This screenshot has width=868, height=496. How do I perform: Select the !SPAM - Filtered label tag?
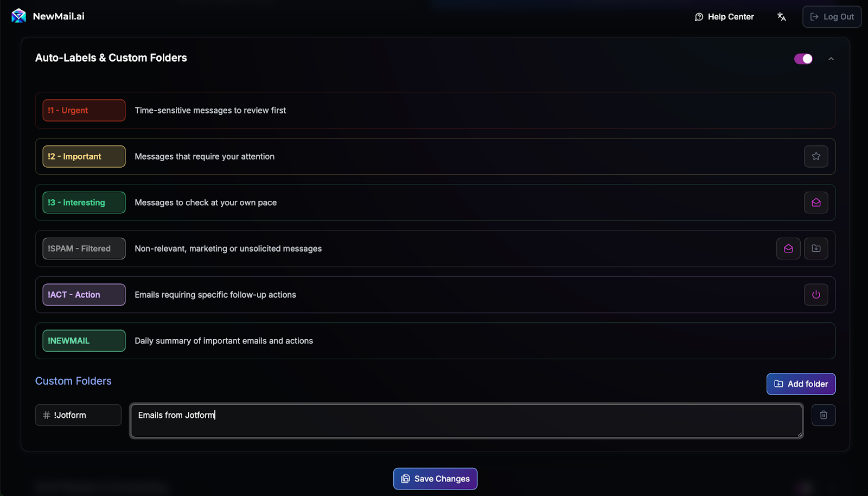84,249
